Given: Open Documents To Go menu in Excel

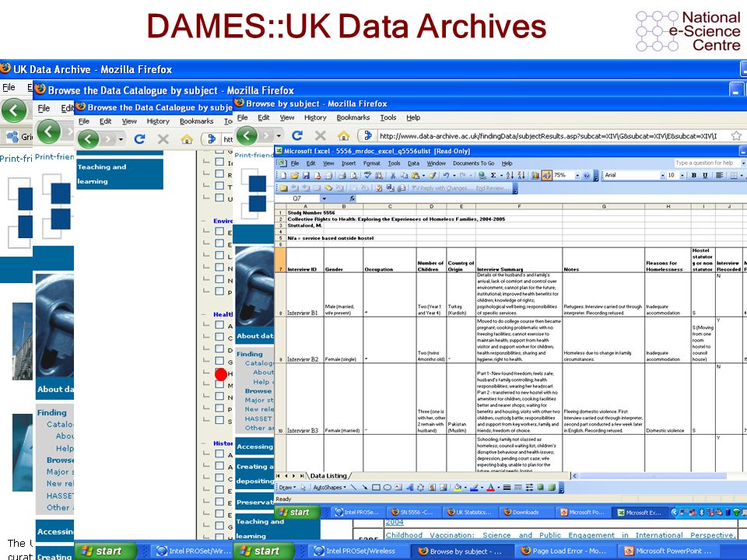Looking at the screenshot, I should [x=474, y=163].
